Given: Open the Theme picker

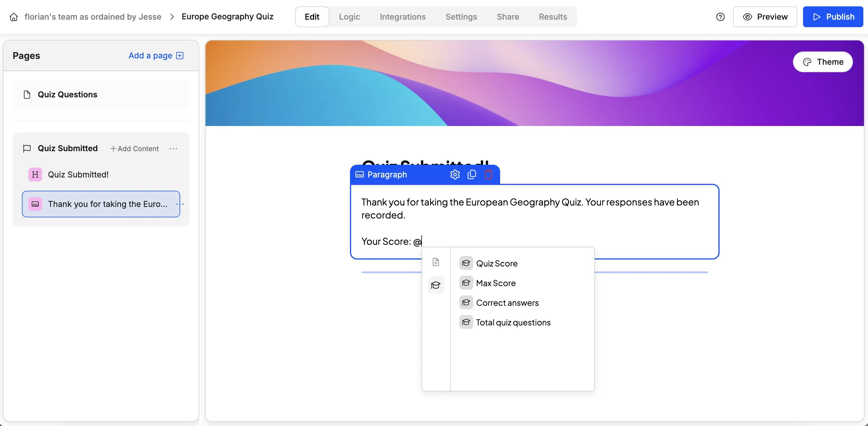Looking at the screenshot, I should (x=823, y=62).
